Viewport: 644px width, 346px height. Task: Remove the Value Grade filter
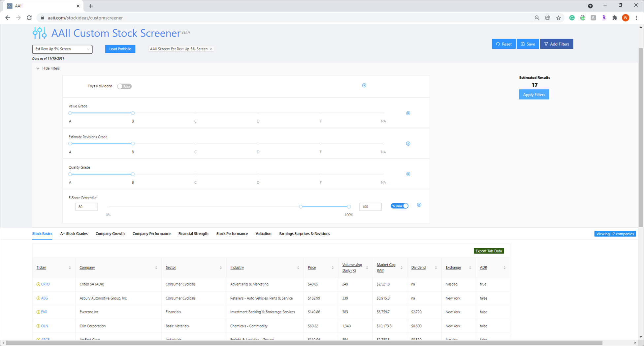coord(408,113)
